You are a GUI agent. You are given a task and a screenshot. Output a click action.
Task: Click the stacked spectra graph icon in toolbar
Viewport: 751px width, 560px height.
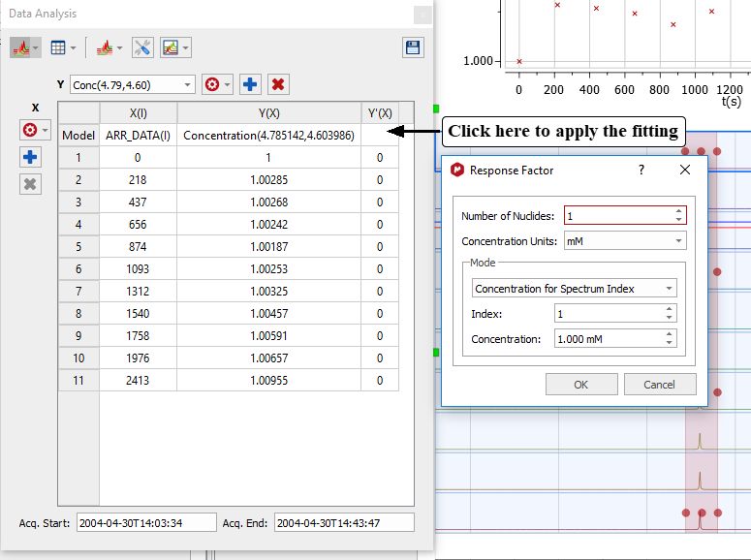[20, 47]
